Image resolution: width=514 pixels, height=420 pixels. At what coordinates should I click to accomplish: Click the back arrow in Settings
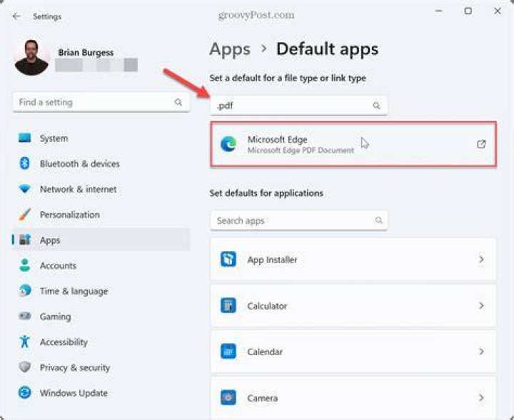pos(16,16)
